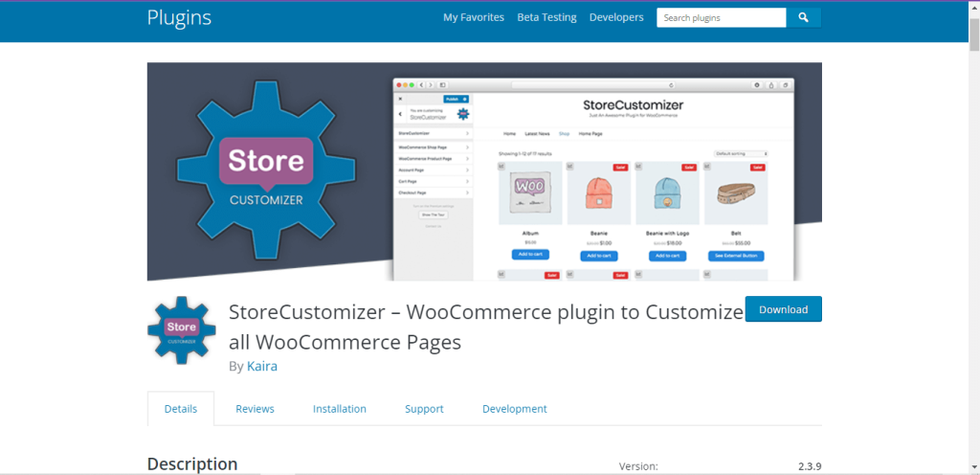Click the version number 2.3.9

[x=810, y=466]
